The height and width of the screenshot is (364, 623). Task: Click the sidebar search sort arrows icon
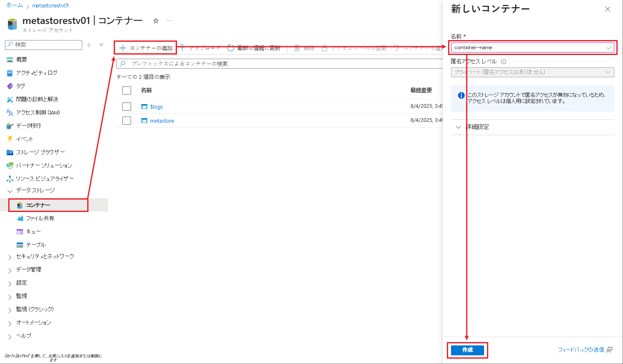pos(89,45)
